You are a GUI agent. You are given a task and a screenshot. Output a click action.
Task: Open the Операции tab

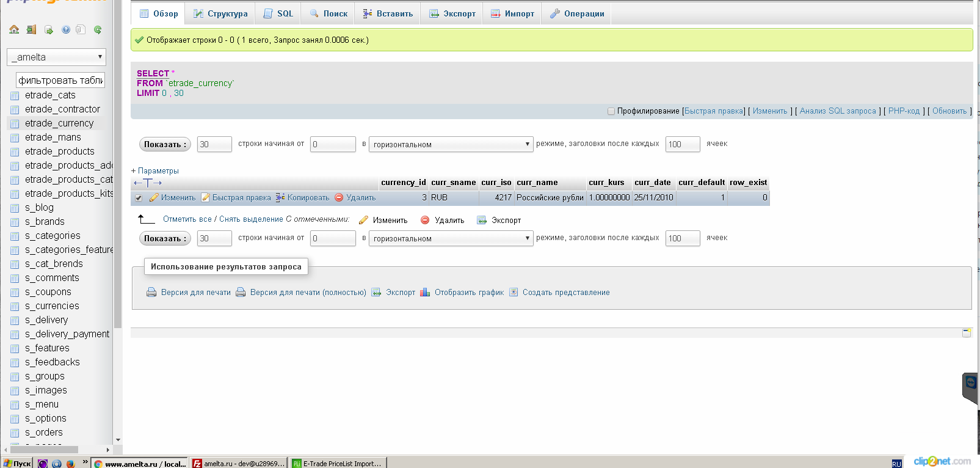[577, 13]
